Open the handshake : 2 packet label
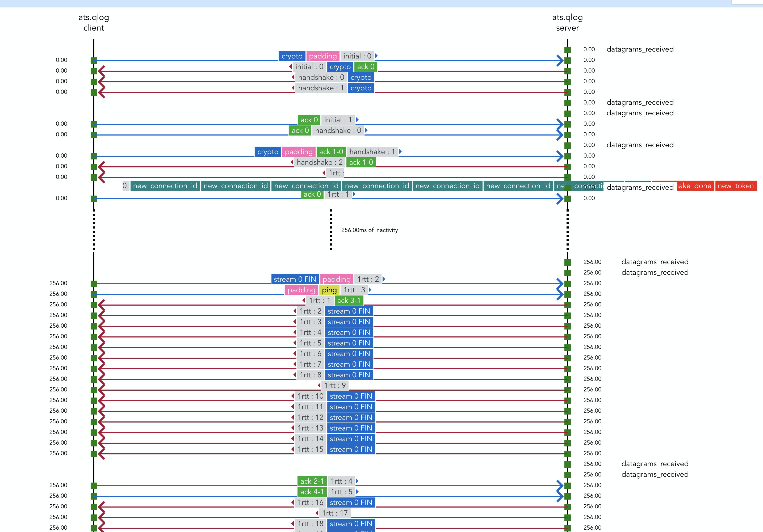Viewport: 763px width, 532px height. click(319, 162)
